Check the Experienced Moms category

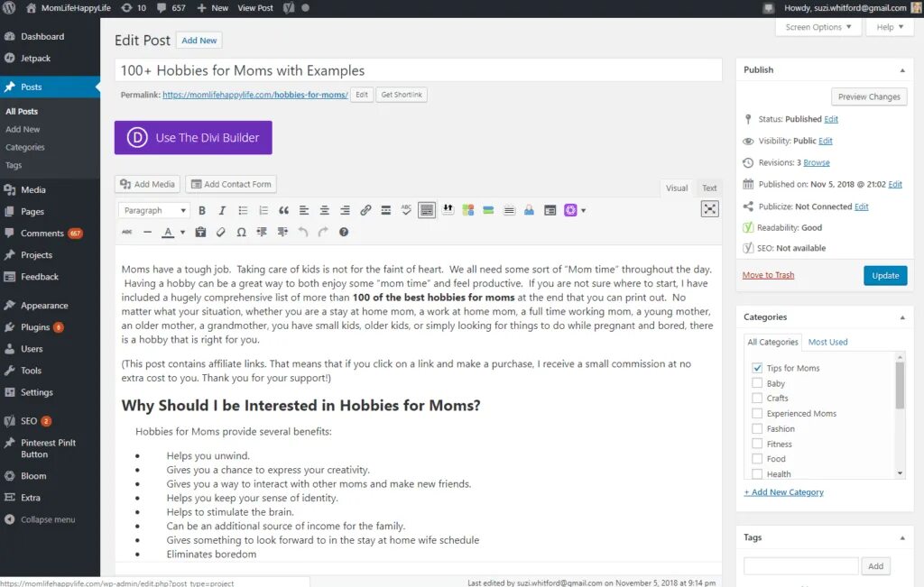[757, 413]
